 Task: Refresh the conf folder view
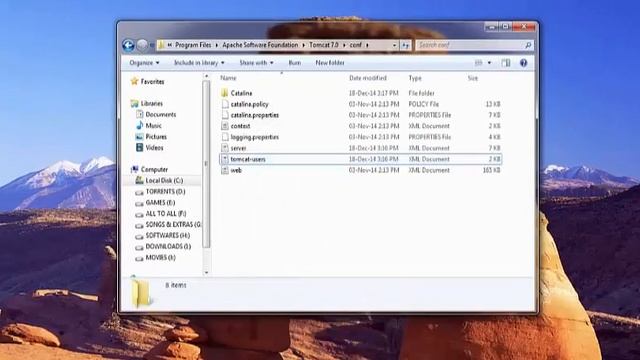click(405, 45)
